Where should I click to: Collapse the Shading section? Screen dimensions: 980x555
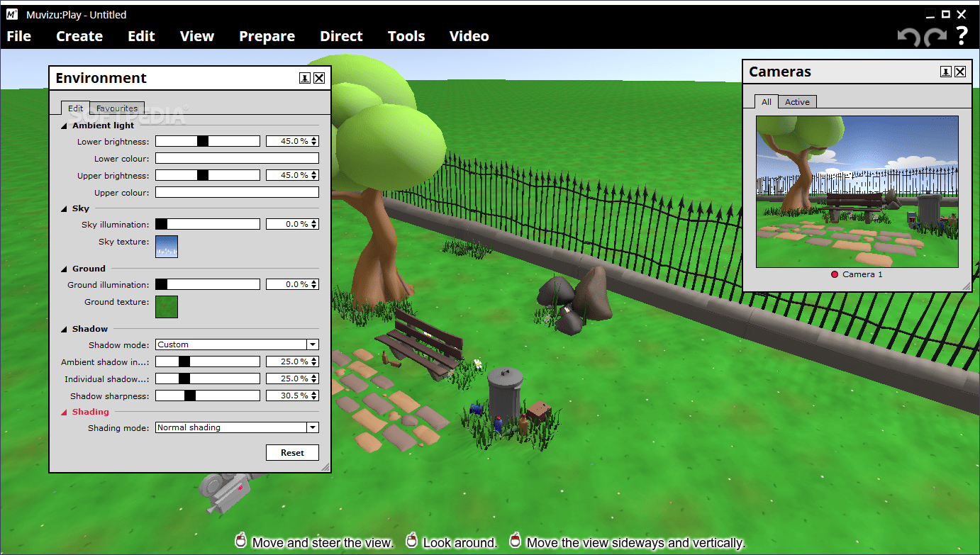pyautogui.click(x=65, y=413)
